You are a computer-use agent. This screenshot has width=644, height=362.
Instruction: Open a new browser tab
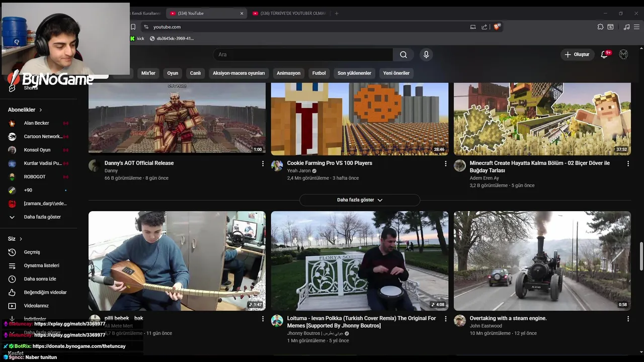(x=337, y=14)
